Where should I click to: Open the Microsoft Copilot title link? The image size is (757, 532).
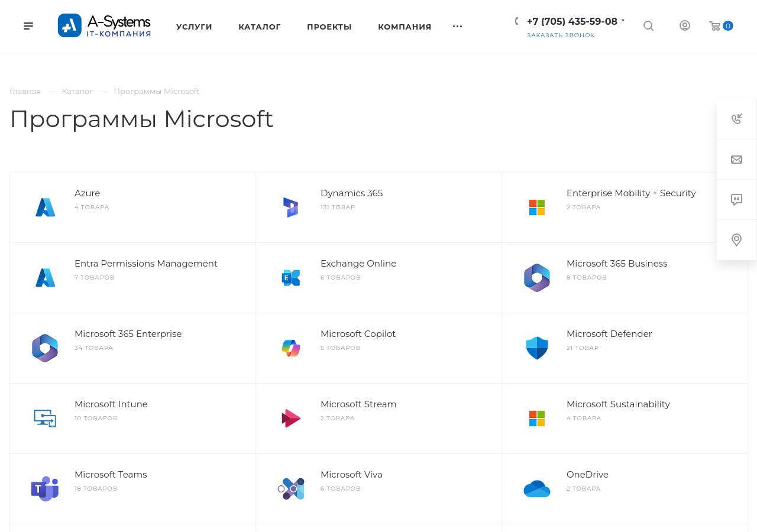358,334
